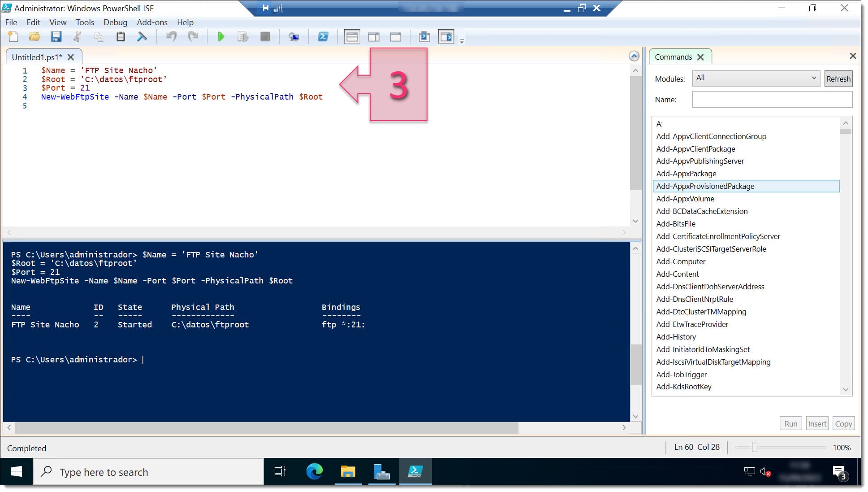Open Server Manager from taskbar
The width and height of the screenshot is (868, 492).
(x=381, y=471)
